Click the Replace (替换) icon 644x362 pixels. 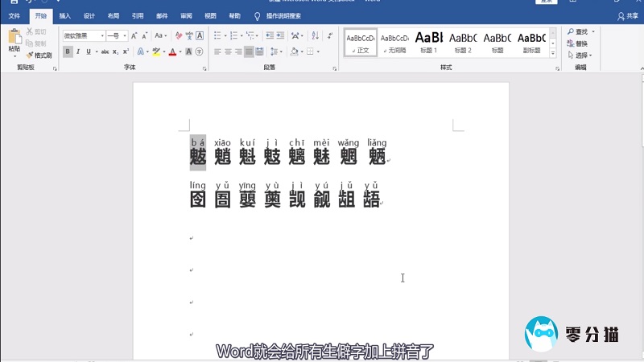coord(571,43)
